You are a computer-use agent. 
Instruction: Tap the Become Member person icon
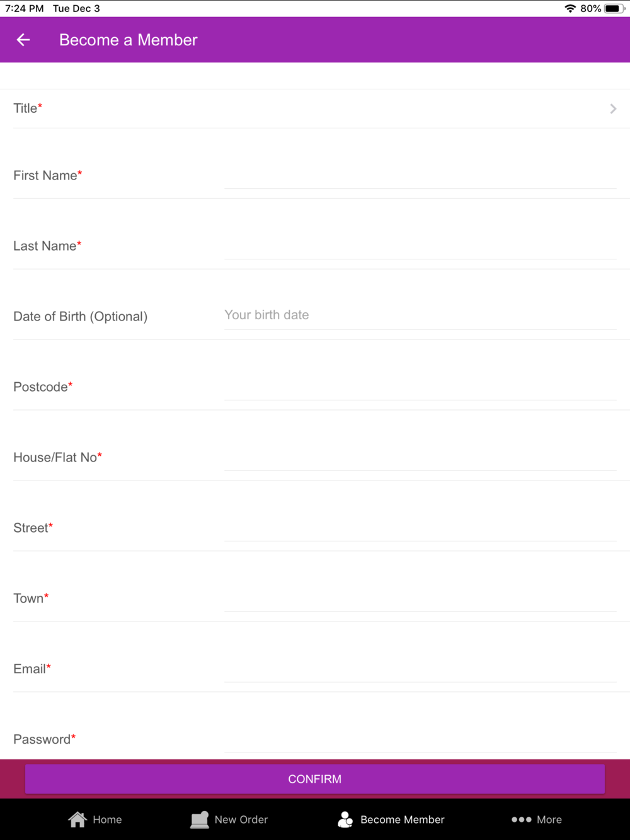coord(345,819)
